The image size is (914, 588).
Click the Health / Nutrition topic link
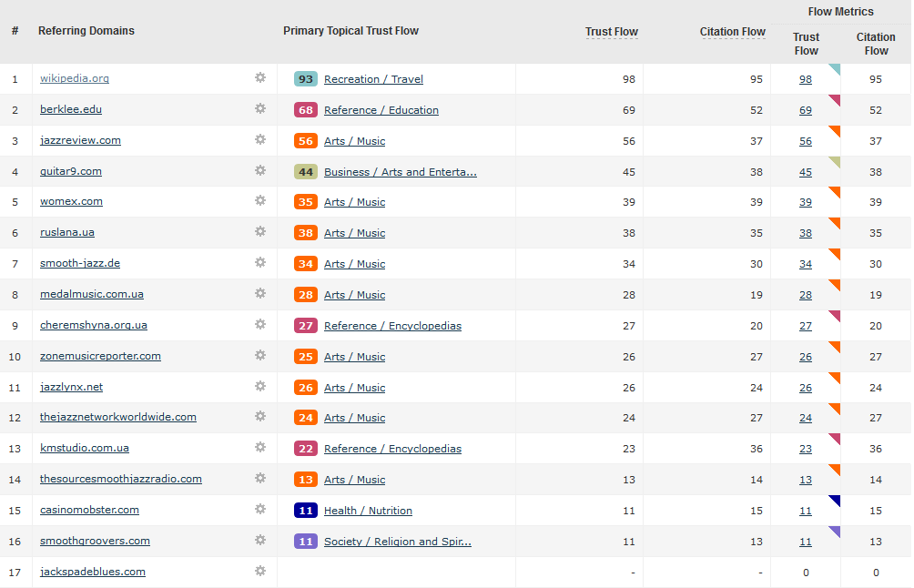368,511
